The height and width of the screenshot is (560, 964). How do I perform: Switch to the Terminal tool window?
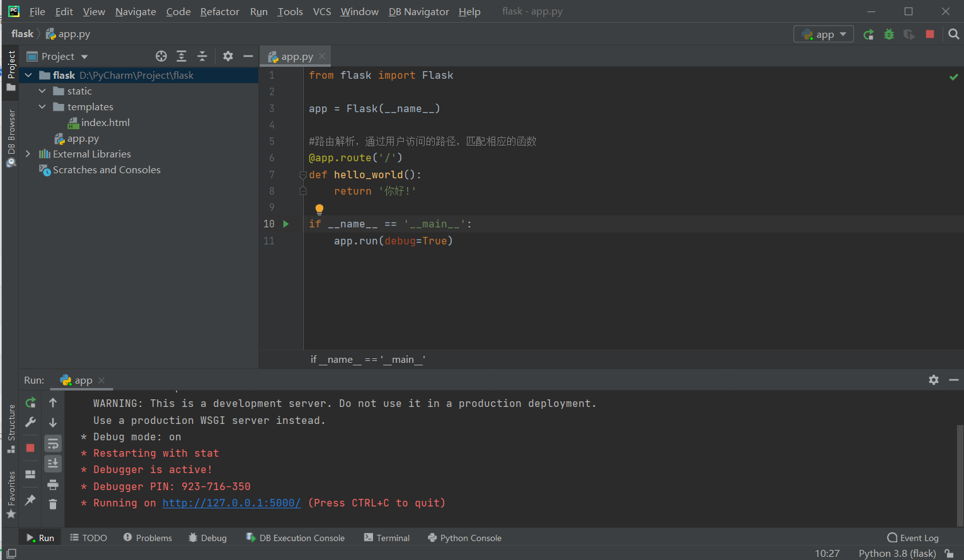pos(386,537)
